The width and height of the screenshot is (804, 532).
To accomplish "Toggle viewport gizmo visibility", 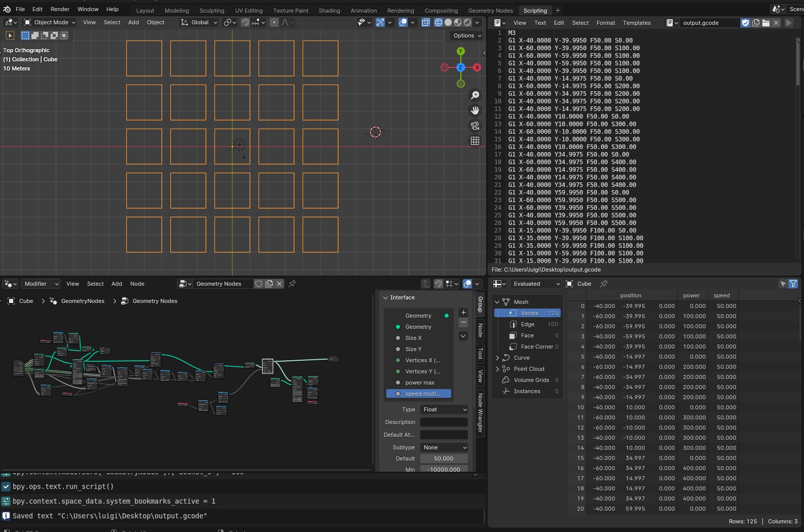I will click(380, 22).
